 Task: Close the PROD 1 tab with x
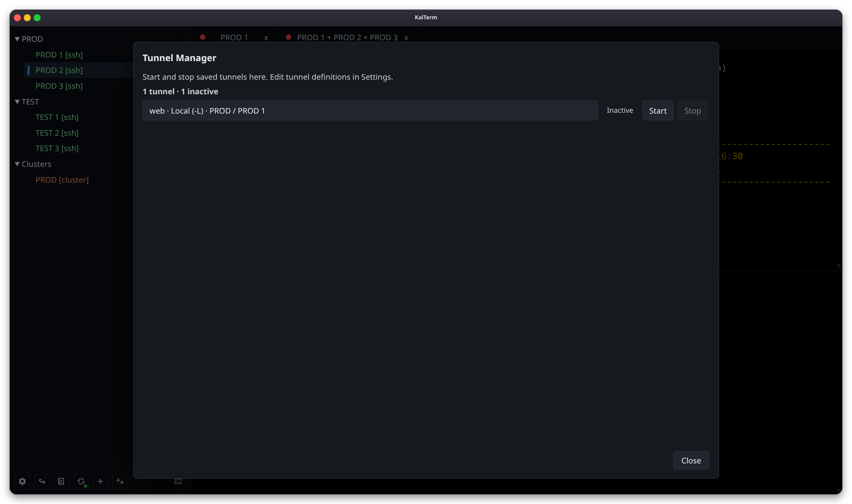[266, 38]
